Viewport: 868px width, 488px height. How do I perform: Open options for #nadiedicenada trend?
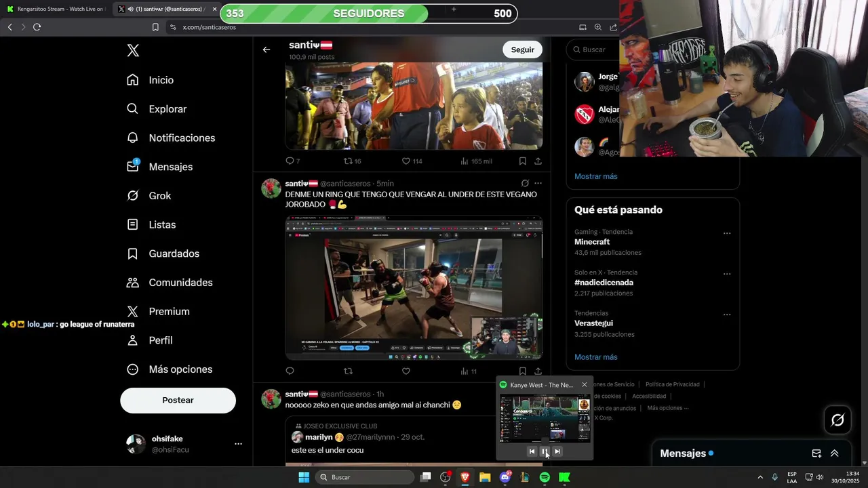click(727, 274)
